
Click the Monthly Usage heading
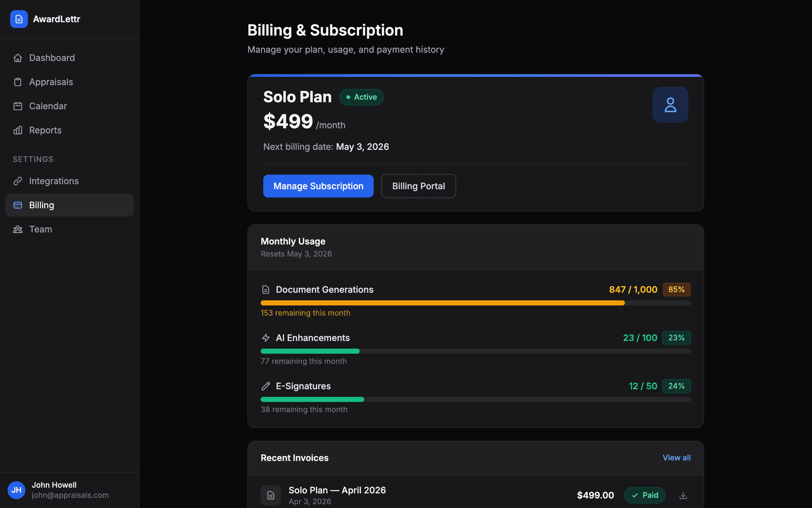293,242
